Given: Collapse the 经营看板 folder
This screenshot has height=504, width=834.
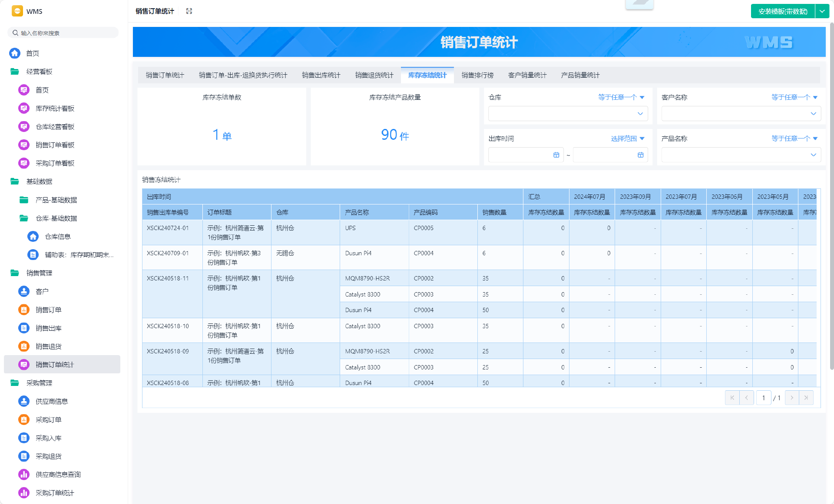Looking at the screenshot, I should tap(15, 72).
